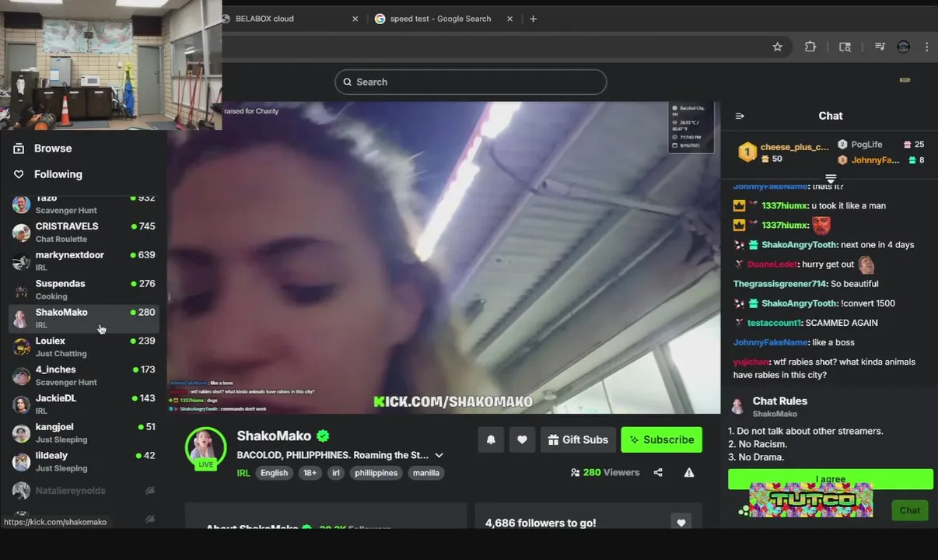This screenshot has width=938, height=560.
Task: Open kangjoel channel in sidebar
Action: point(84,432)
